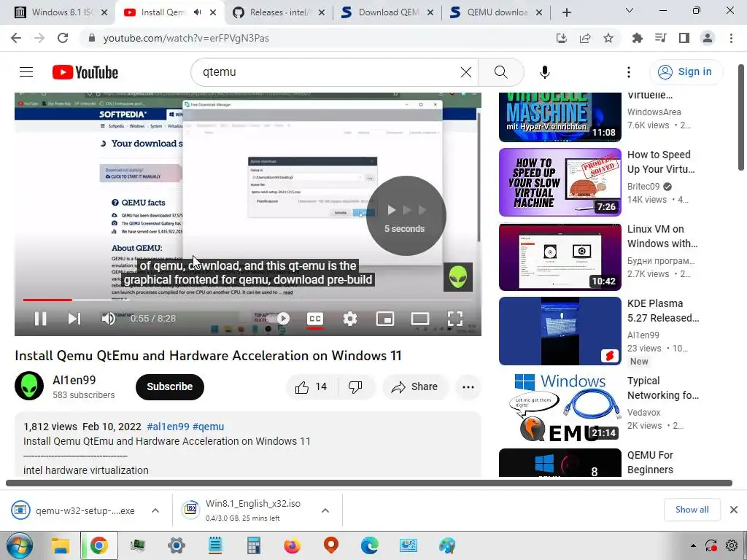The image size is (747, 560).
Task: Open YouTube settings three-dot menu
Action: coord(629,72)
